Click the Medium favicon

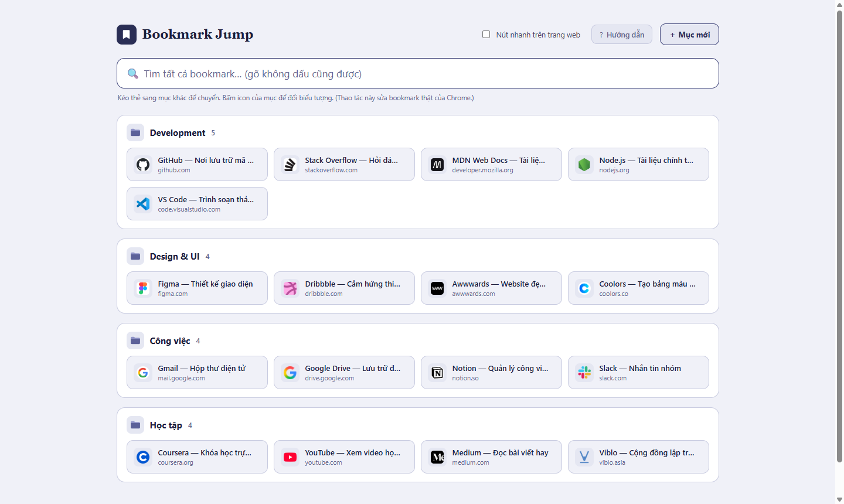437,457
